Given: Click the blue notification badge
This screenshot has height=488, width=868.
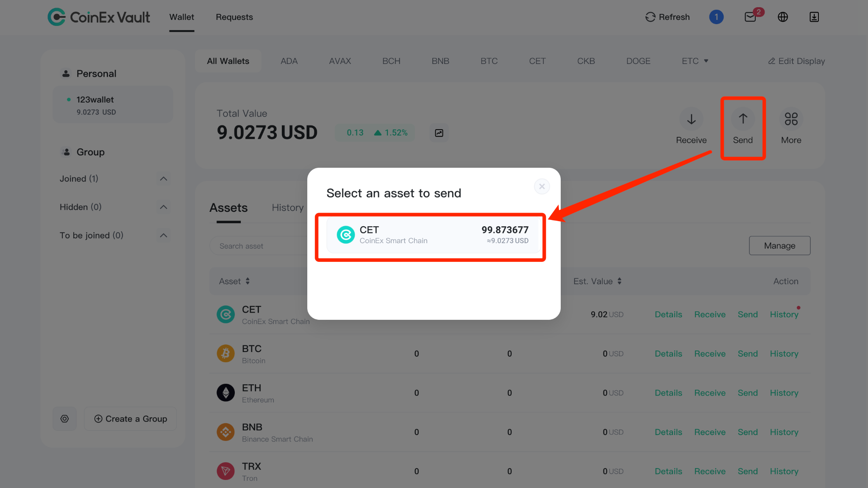Looking at the screenshot, I should click(716, 17).
